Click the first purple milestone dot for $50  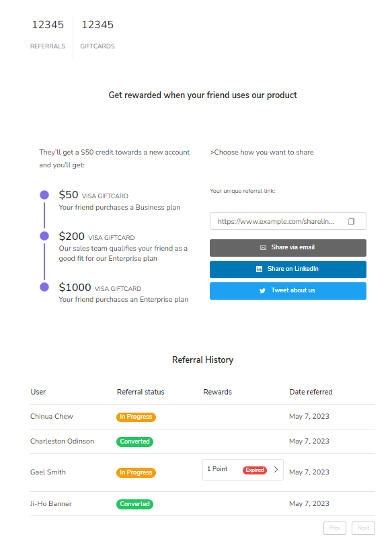point(44,194)
